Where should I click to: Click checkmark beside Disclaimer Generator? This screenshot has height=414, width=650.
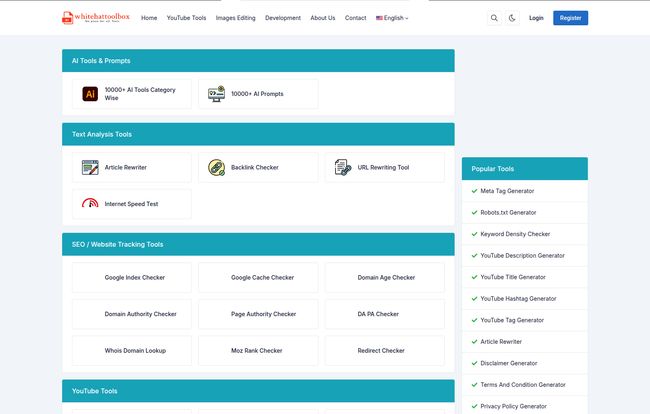474,363
